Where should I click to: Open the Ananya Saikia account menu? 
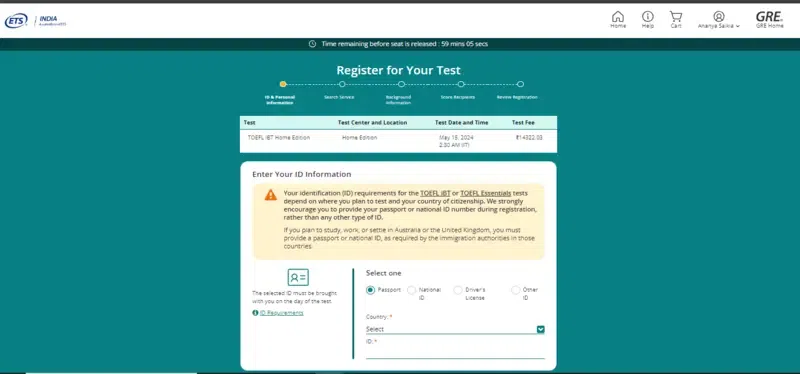[x=719, y=20]
